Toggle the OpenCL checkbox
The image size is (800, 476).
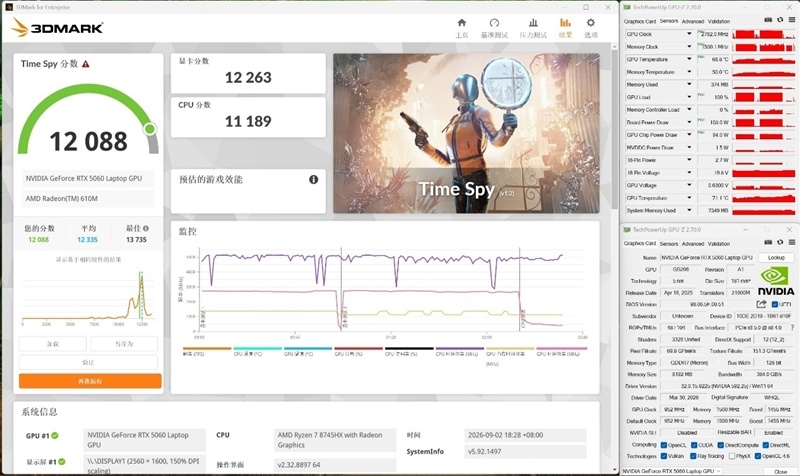point(664,445)
